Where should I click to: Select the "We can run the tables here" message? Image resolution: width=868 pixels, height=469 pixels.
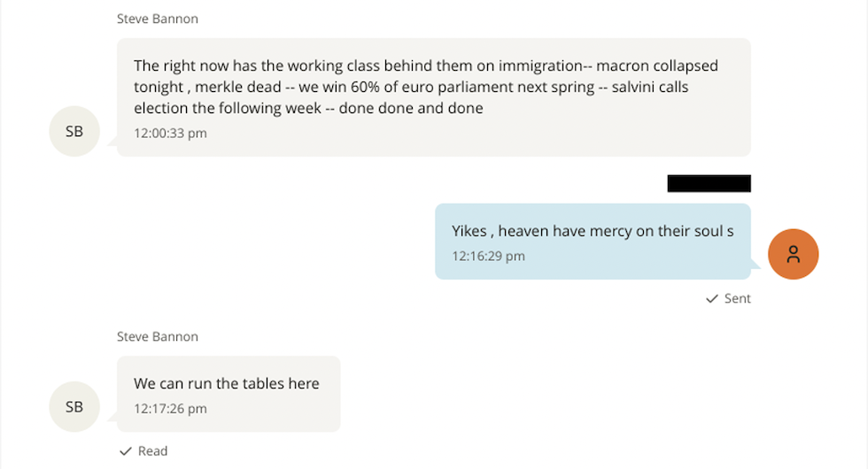point(227,383)
